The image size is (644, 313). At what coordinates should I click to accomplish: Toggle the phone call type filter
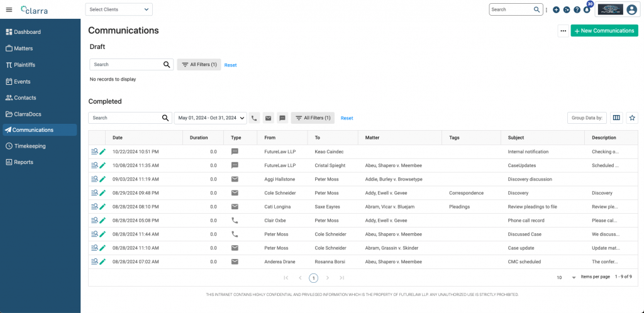254,118
